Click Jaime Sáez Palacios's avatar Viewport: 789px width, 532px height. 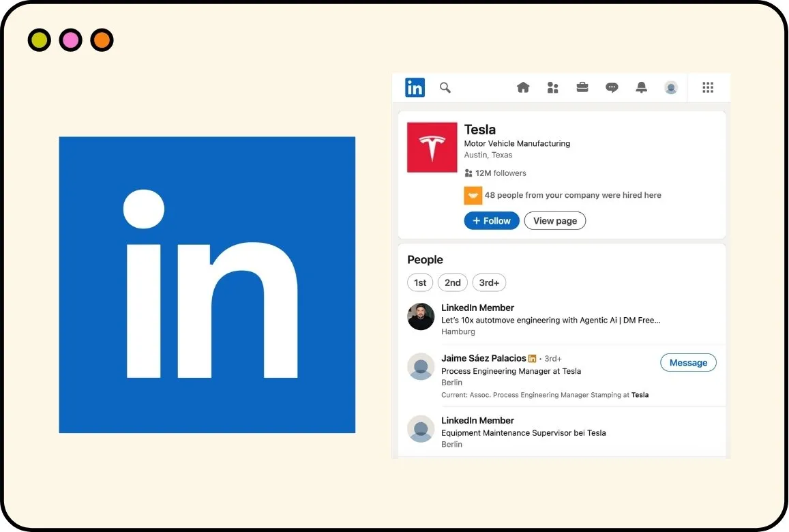(x=421, y=366)
